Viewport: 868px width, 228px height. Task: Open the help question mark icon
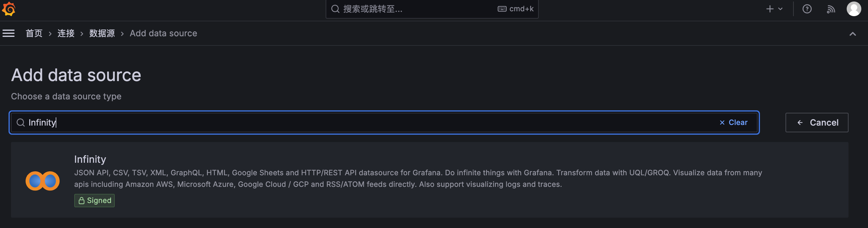(807, 9)
